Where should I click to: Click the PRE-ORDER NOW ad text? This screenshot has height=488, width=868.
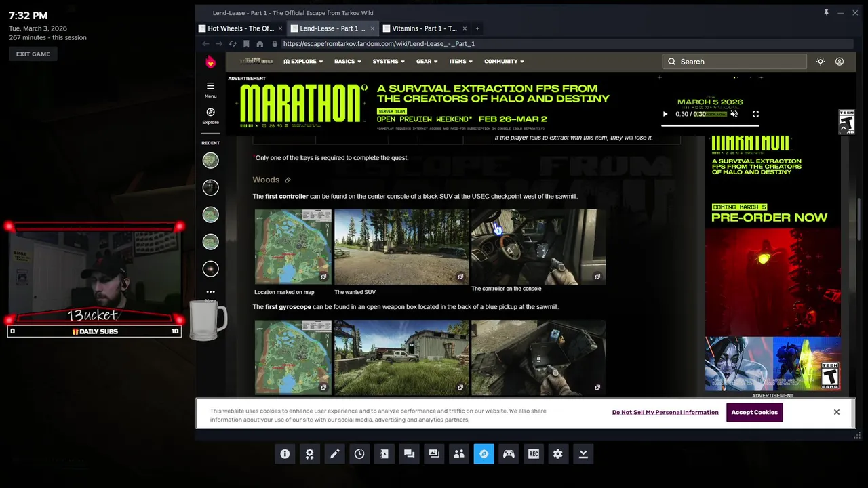click(769, 218)
